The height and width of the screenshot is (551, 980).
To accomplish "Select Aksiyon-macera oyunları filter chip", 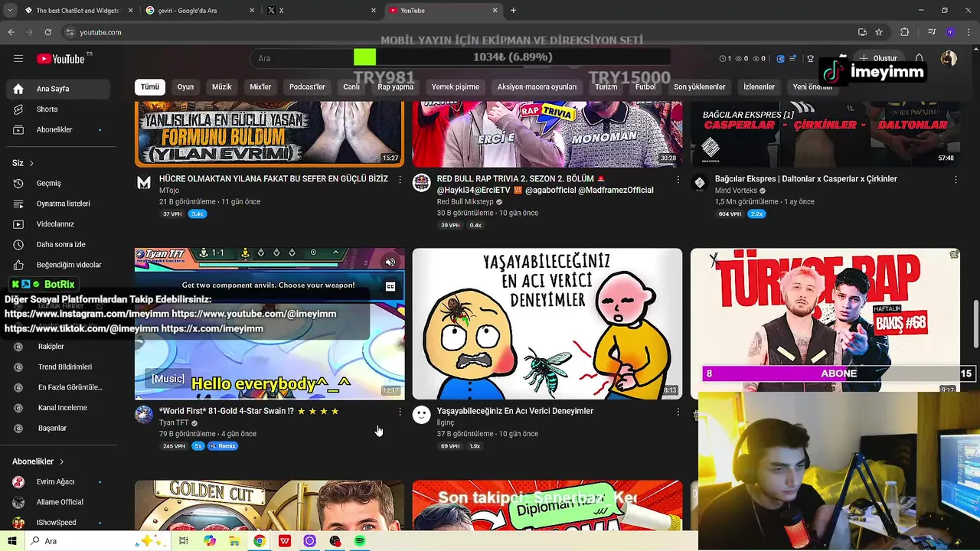I will (537, 86).
